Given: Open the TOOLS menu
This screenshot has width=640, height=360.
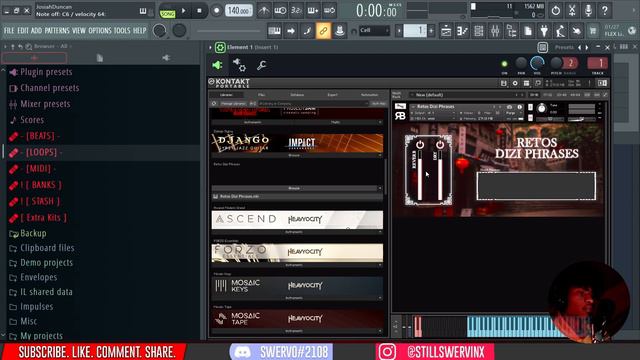Looking at the screenshot, I should 122,31.
